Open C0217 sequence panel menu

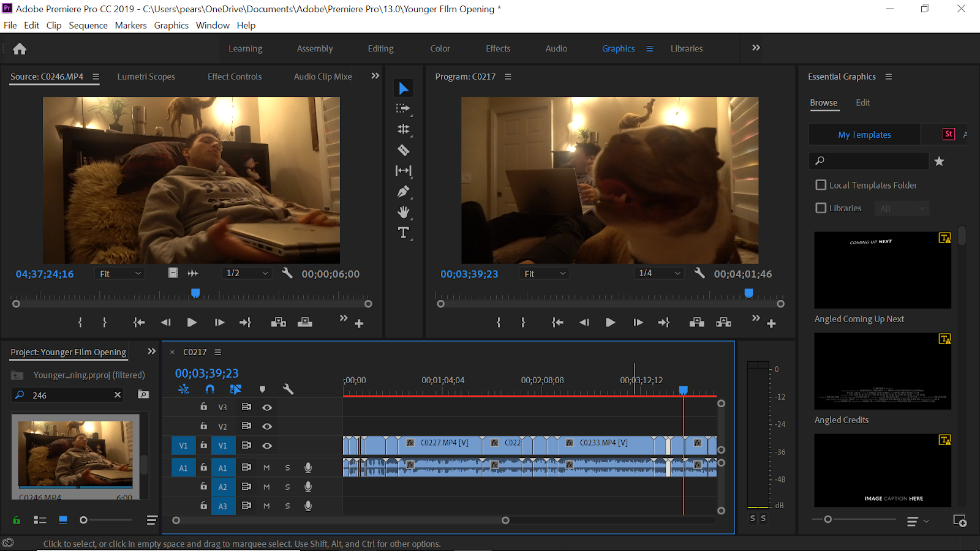[218, 352]
